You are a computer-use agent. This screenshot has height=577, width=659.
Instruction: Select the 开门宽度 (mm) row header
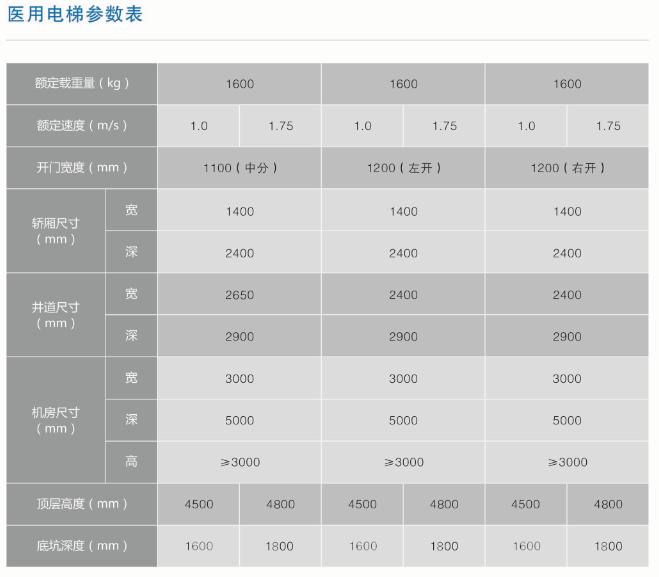82,168
